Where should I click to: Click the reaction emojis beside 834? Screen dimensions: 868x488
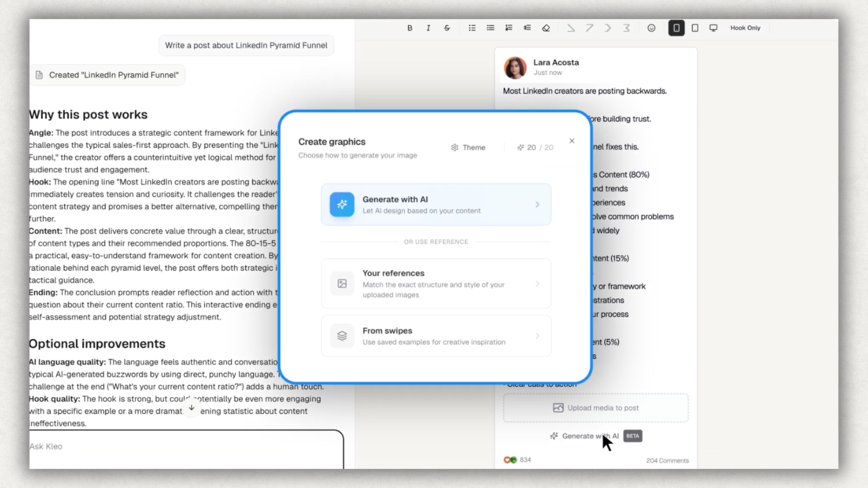(510, 460)
